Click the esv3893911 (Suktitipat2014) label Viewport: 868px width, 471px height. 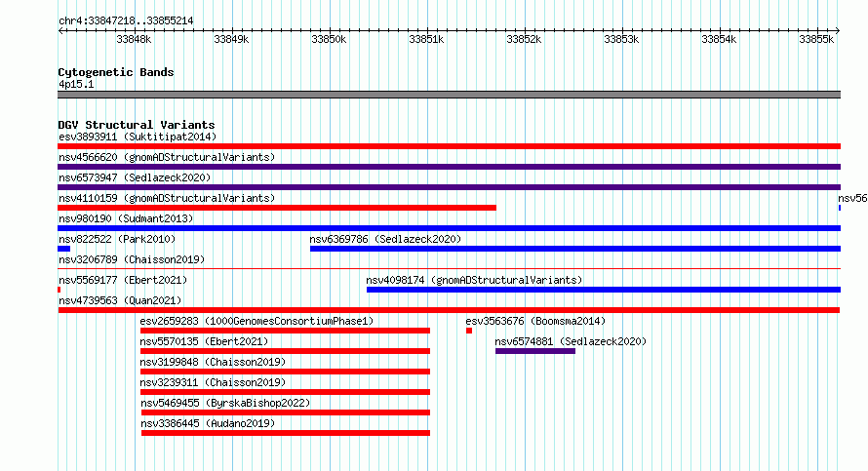[138, 137]
